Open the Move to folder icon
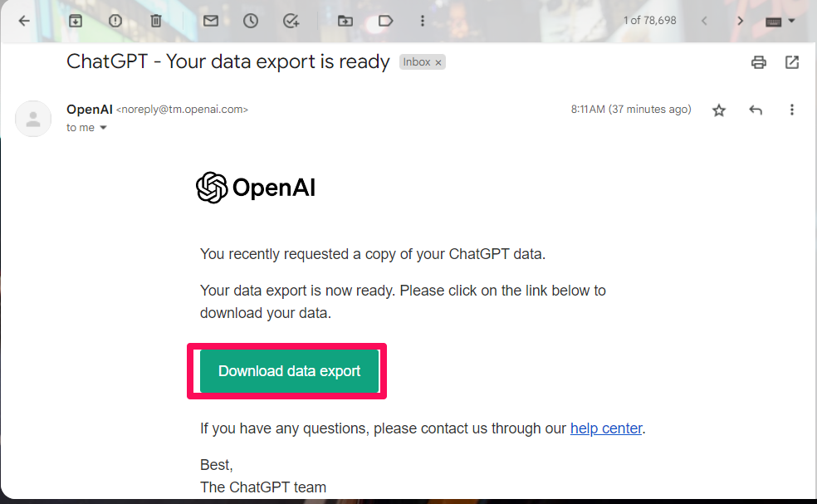This screenshot has width=817, height=504. click(x=345, y=21)
